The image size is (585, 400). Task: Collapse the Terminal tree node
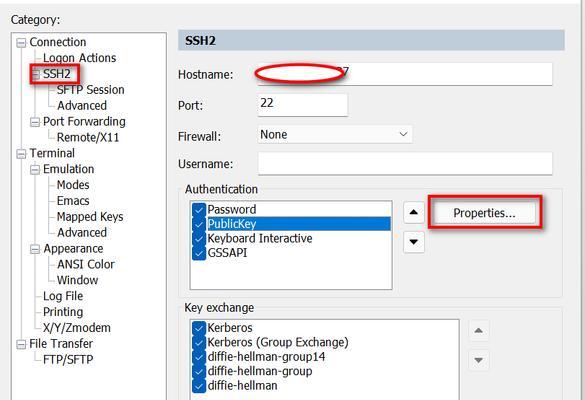pyautogui.click(x=21, y=154)
